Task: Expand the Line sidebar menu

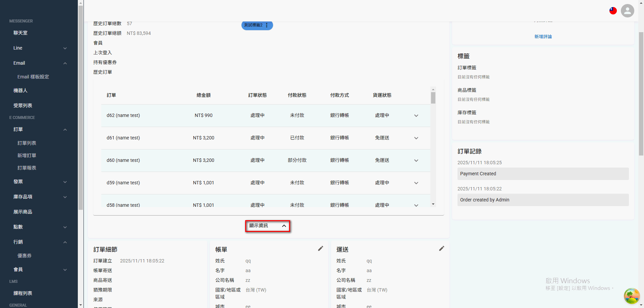Action: pos(65,48)
